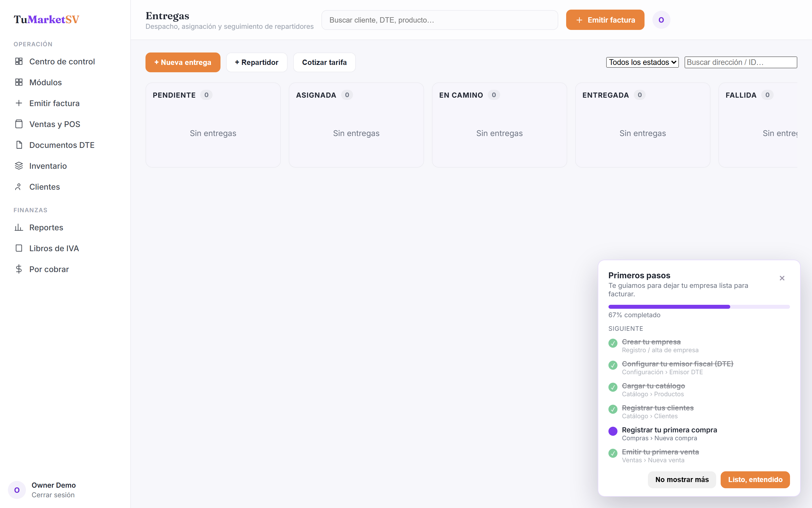Close the Primeros pasos panel
Viewport: 812px width, 508px height.
pyautogui.click(x=782, y=278)
